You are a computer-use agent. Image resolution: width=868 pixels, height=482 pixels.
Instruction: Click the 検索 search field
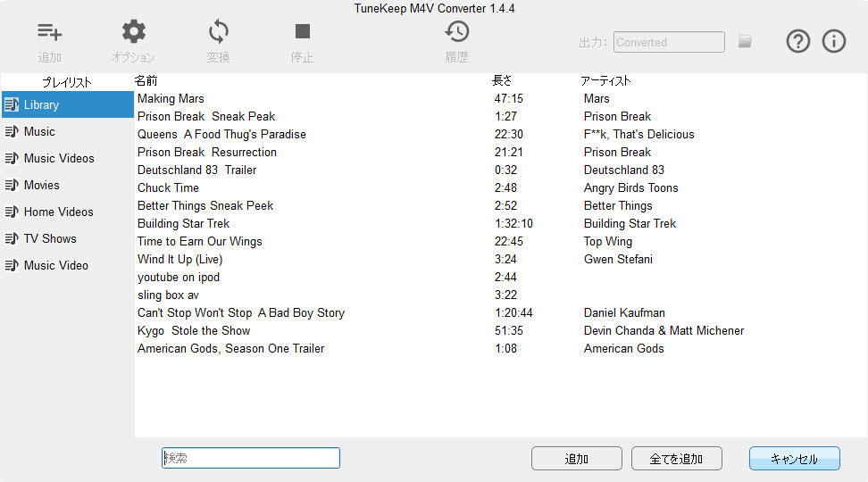click(251, 458)
